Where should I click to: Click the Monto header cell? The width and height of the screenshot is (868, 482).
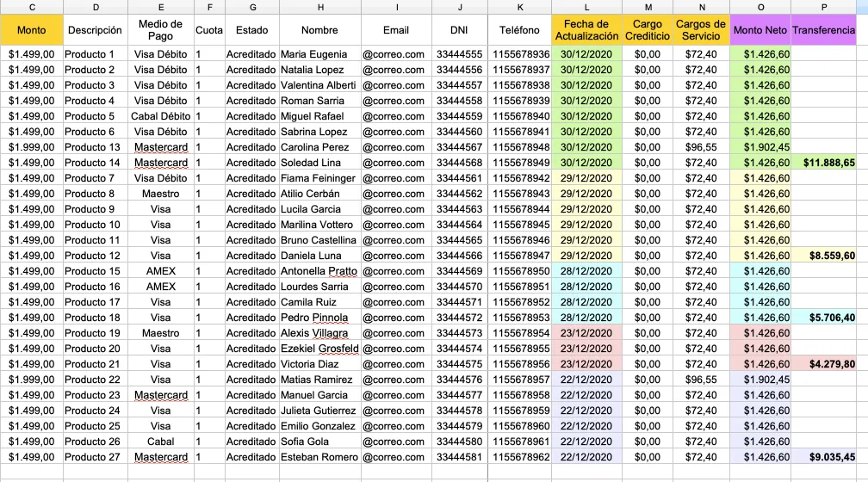point(32,30)
